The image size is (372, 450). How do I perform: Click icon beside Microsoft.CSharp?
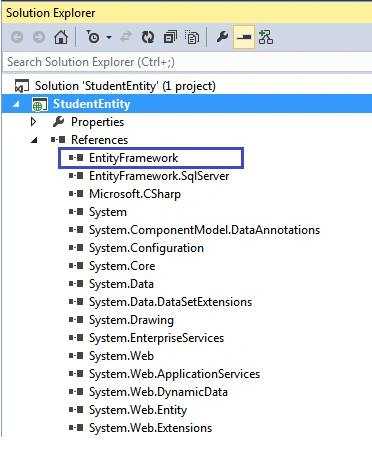[x=76, y=194]
